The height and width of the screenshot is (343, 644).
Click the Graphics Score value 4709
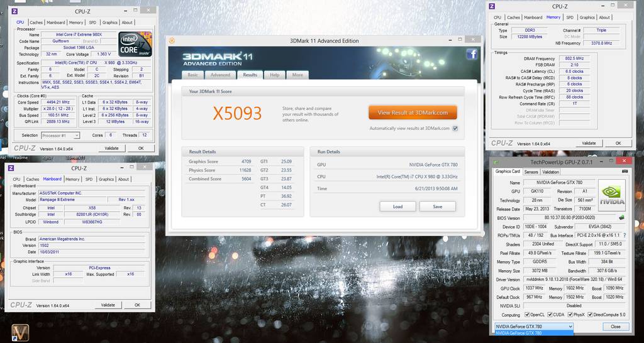(247, 161)
